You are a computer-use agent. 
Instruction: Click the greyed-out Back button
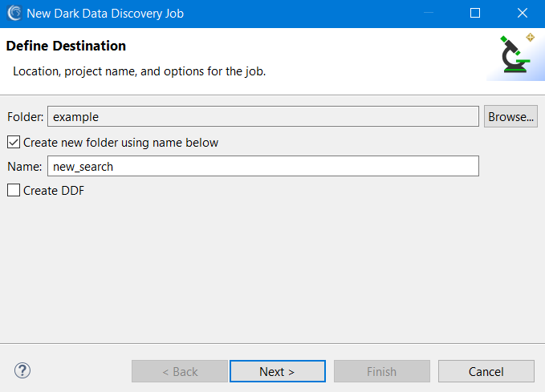pyautogui.click(x=180, y=371)
